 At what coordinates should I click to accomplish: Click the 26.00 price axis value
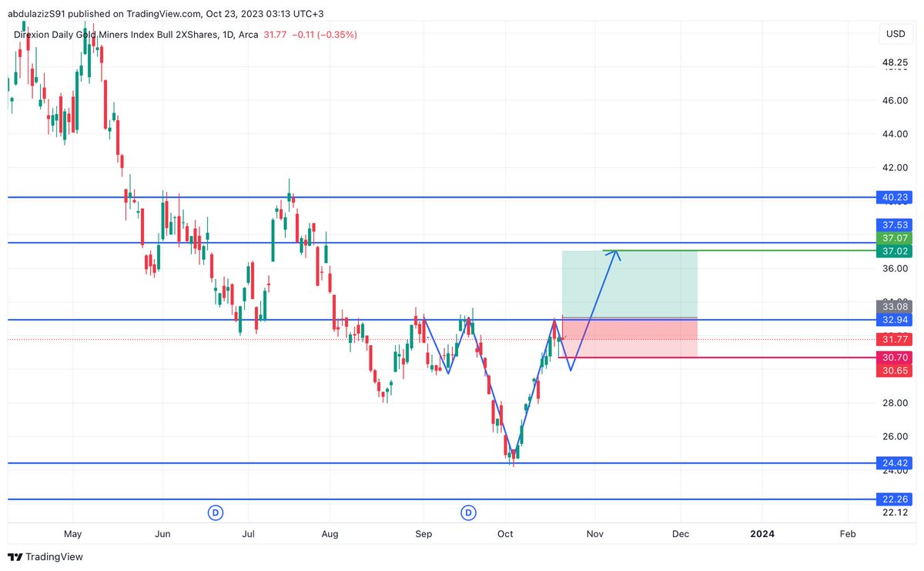[x=896, y=436]
